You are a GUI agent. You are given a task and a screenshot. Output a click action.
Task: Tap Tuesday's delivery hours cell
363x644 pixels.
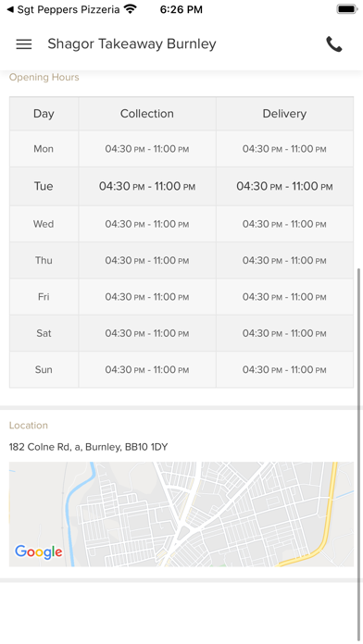click(x=284, y=187)
